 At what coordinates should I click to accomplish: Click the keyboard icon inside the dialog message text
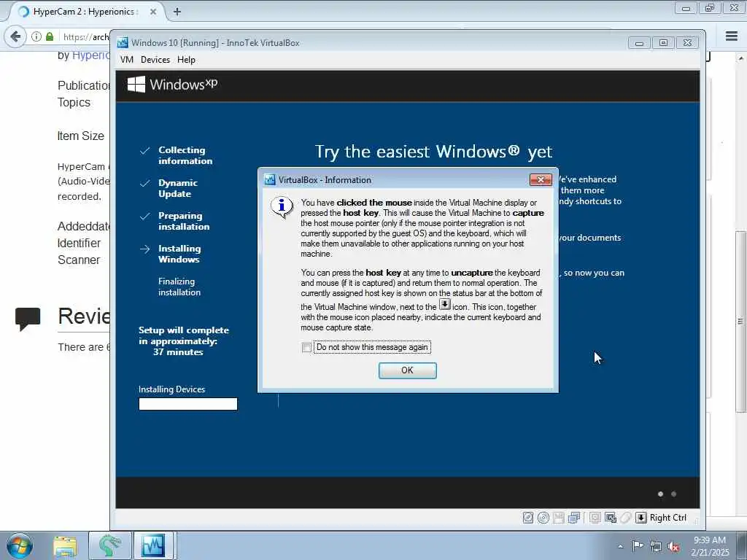pyautogui.click(x=444, y=304)
